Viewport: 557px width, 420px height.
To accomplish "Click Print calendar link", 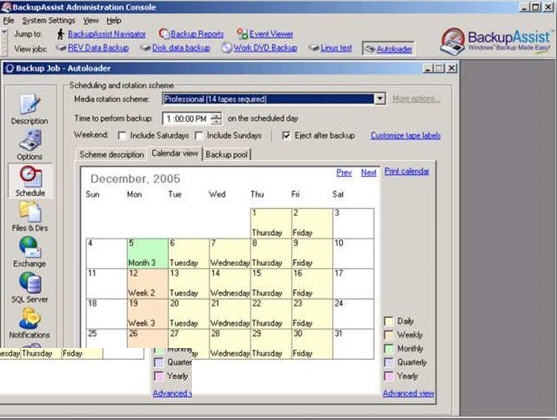I will tap(407, 171).
